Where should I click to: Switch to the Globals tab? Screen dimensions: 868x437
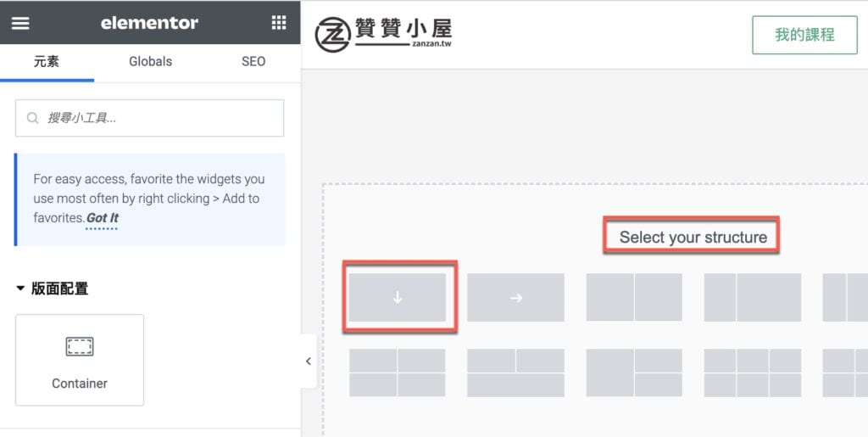coord(151,61)
